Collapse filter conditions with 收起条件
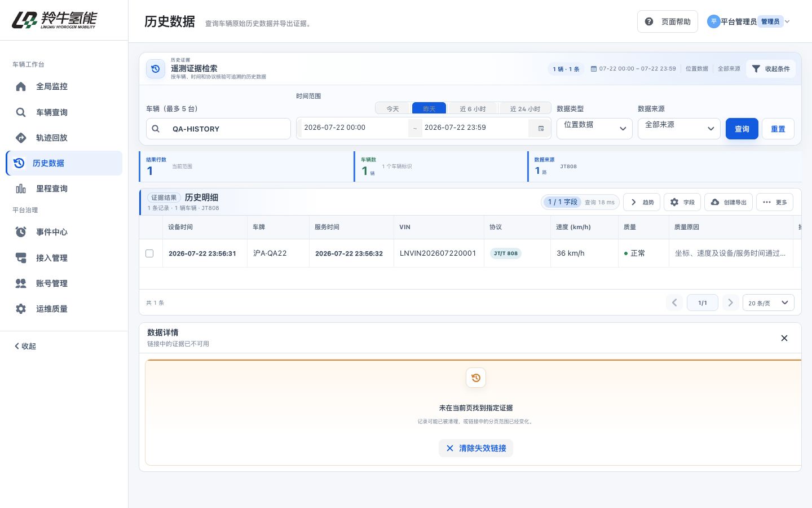Screen dimensions: 812x508 pos(771,69)
